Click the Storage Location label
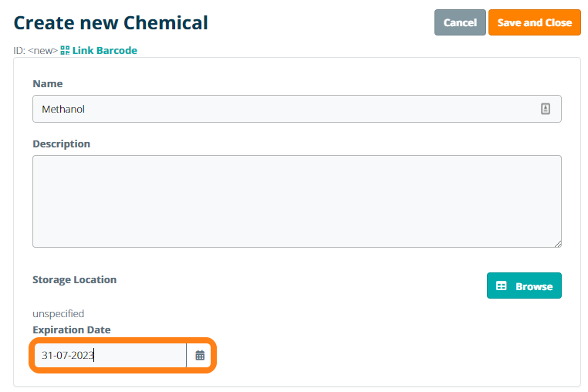 74,279
